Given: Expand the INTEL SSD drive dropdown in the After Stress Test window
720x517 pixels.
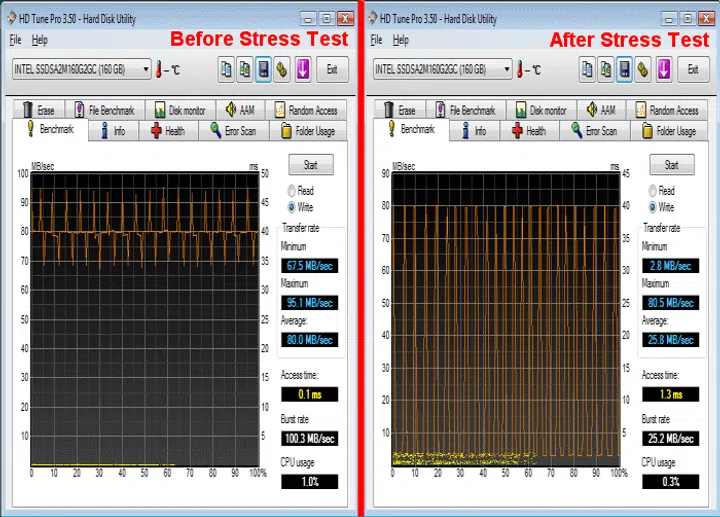Looking at the screenshot, I should [x=507, y=70].
